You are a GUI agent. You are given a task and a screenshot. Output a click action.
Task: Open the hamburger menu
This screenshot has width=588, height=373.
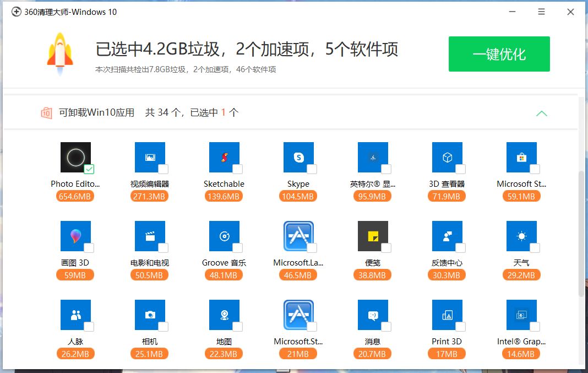point(541,12)
